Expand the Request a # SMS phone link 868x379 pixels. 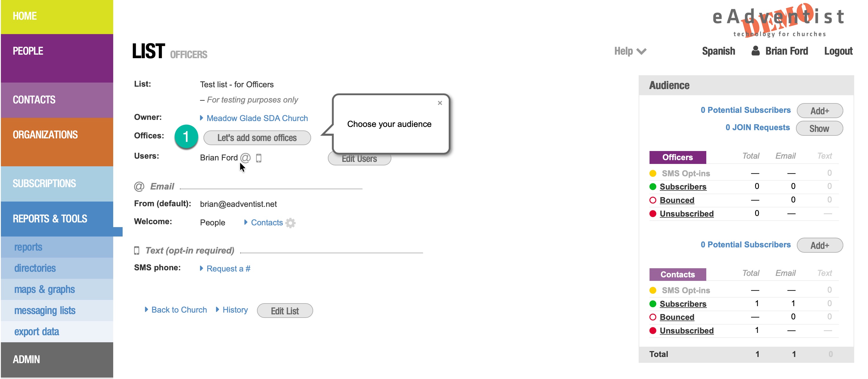click(x=228, y=269)
